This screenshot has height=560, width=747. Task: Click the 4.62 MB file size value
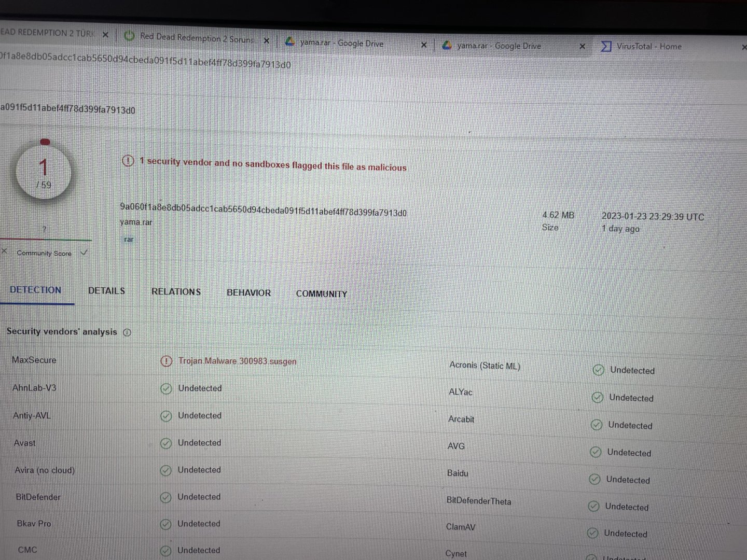pos(558,215)
